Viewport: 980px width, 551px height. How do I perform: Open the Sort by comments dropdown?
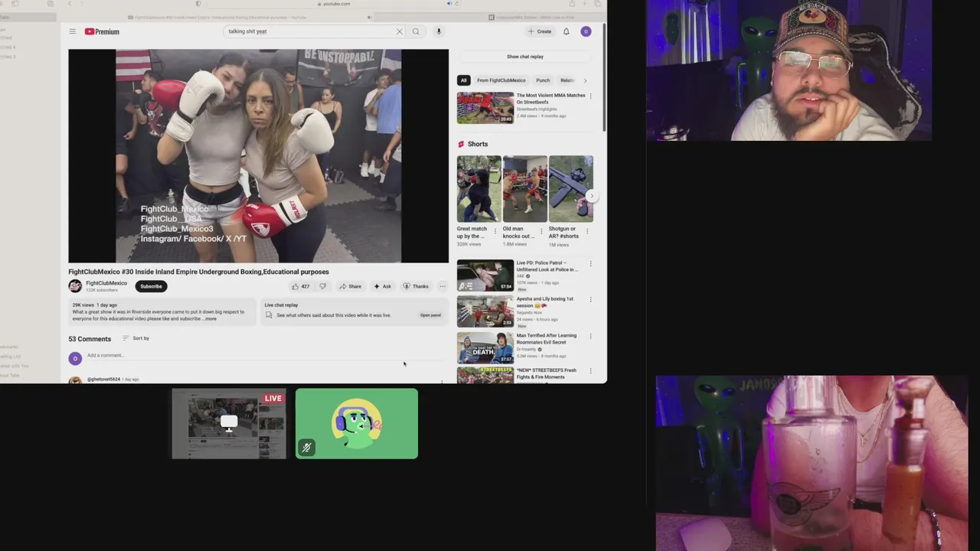point(136,338)
